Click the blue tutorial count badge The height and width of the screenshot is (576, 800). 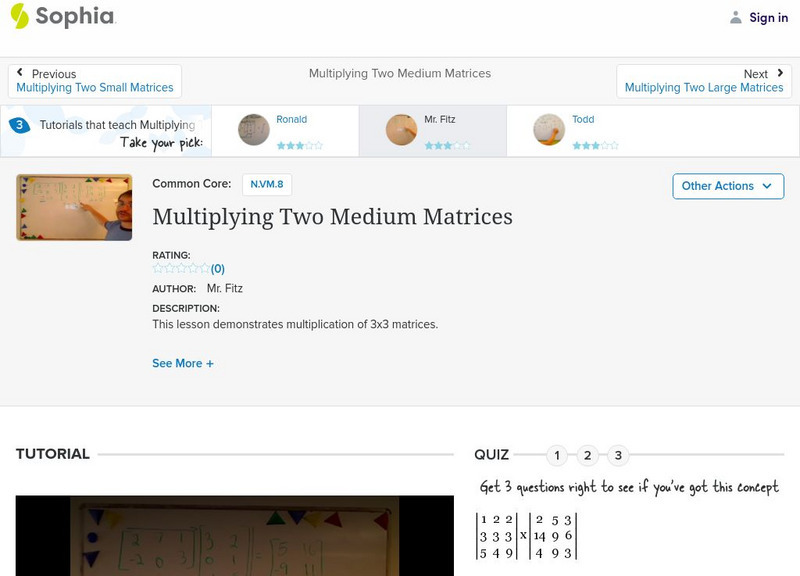tap(18, 125)
